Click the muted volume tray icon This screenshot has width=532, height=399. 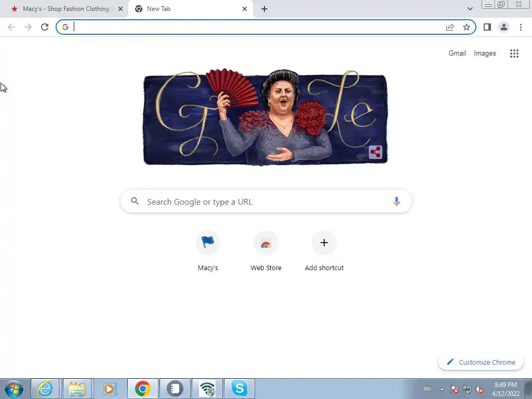(x=480, y=390)
